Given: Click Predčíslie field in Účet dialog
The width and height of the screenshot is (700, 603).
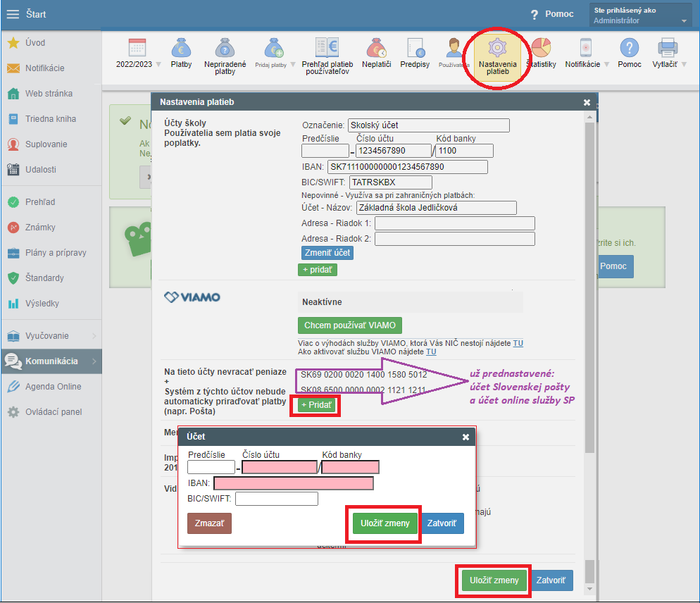Looking at the screenshot, I should [x=211, y=467].
